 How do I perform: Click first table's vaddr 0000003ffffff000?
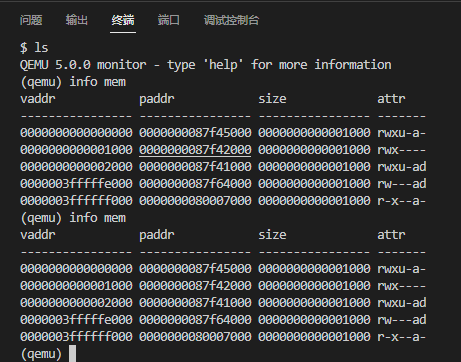click(x=76, y=201)
